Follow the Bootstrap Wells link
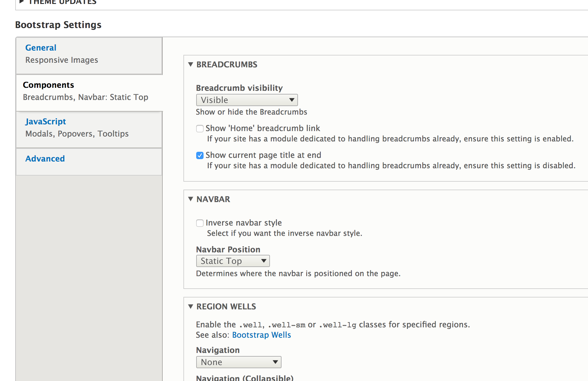The width and height of the screenshot is (588, 381). pos(261,335)
